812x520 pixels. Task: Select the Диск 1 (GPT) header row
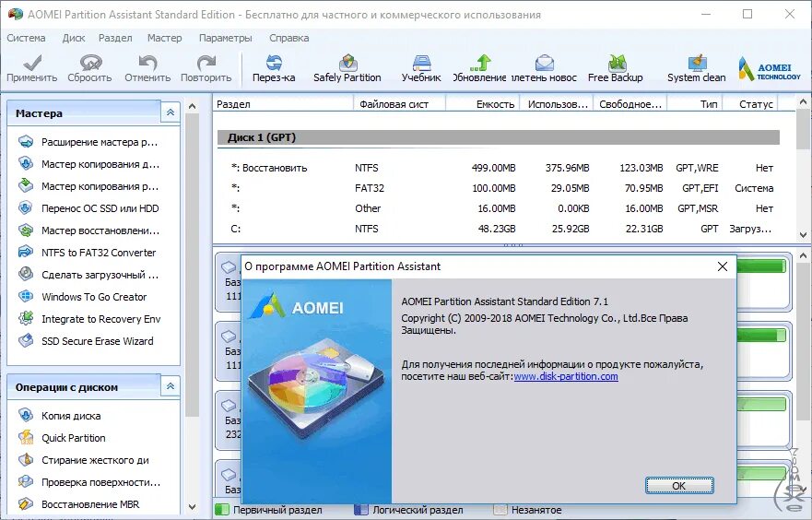pyautogui.click(x=499, y=137)
